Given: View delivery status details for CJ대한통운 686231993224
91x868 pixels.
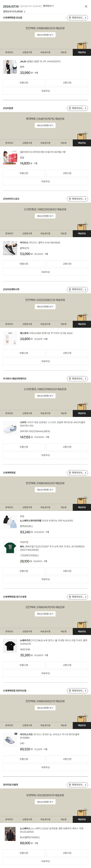Looking at the screenshot, I should click(45, 396).
